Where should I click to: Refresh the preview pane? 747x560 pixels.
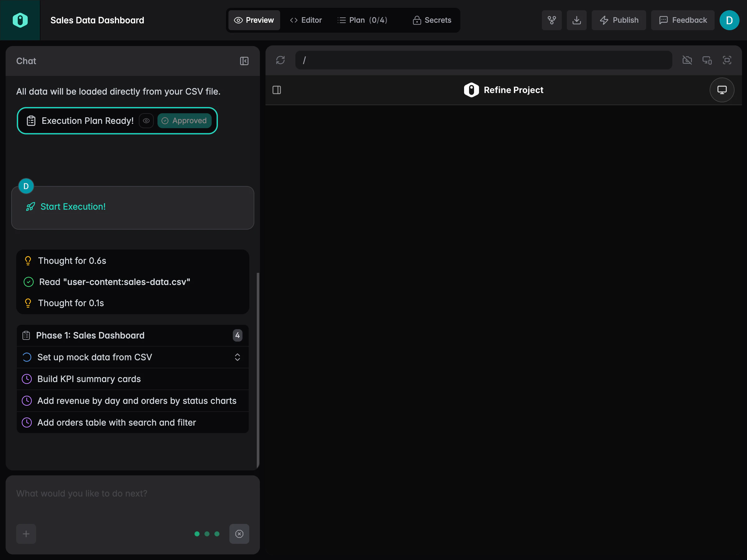pyautogui.click(x=280, y=60)
